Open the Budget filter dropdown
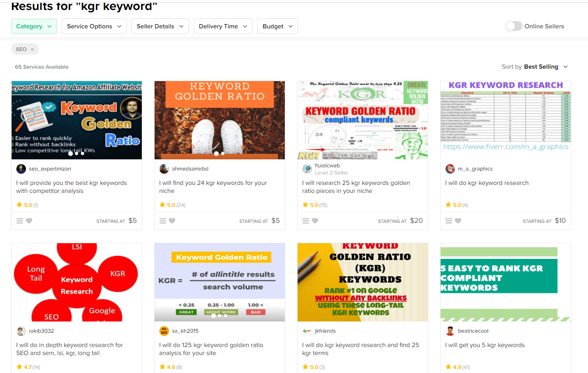 click(x=278, y=26)
